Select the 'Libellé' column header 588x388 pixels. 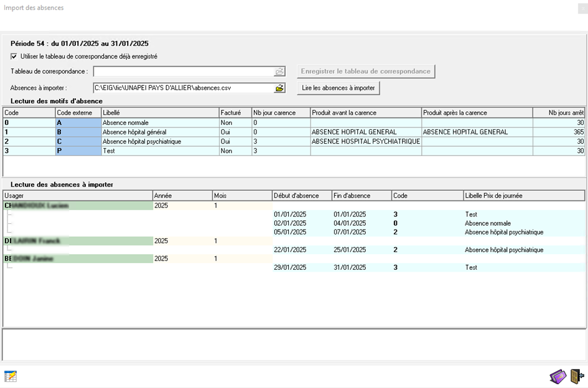coord(160,113)
